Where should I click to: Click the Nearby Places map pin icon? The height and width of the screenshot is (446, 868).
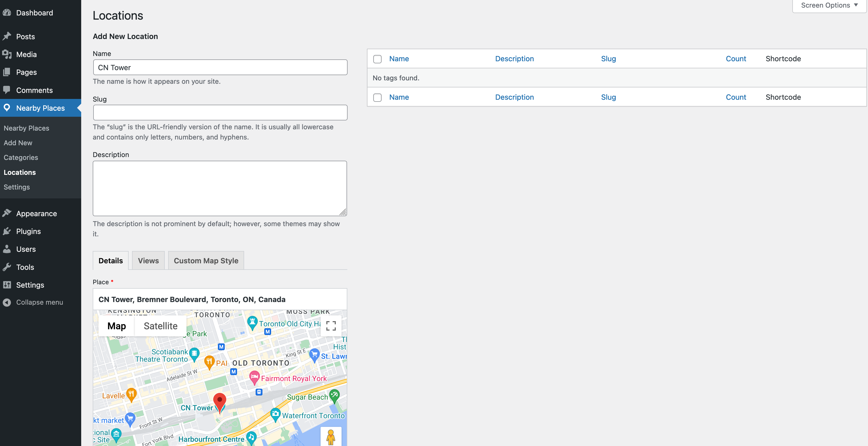pos(7,108)
